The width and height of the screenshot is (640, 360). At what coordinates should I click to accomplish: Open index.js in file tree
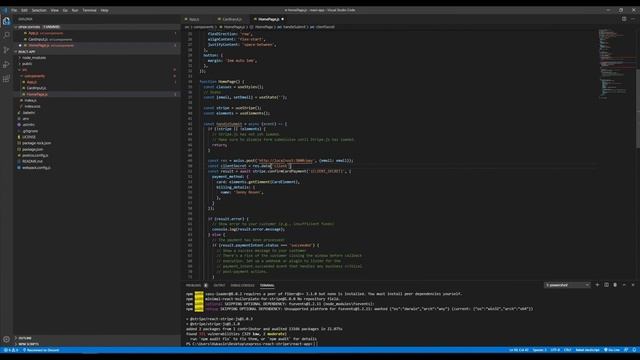(x=98, y=100)
